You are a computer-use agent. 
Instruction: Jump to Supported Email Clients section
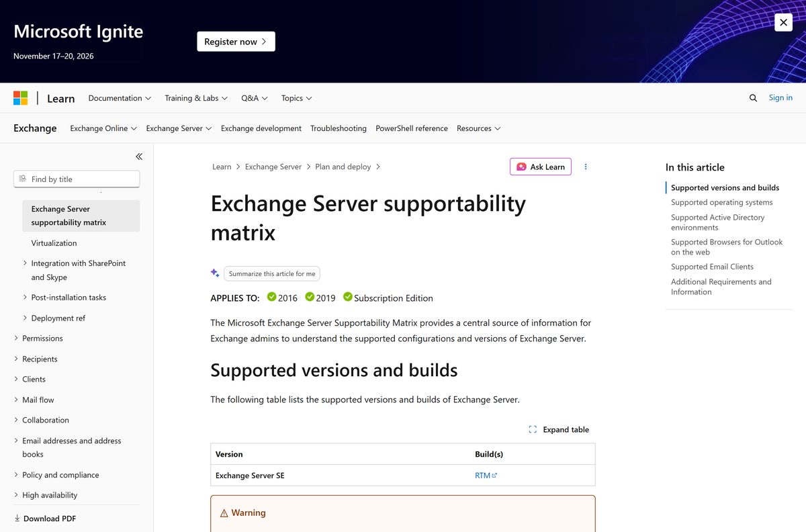click(712, 267)
